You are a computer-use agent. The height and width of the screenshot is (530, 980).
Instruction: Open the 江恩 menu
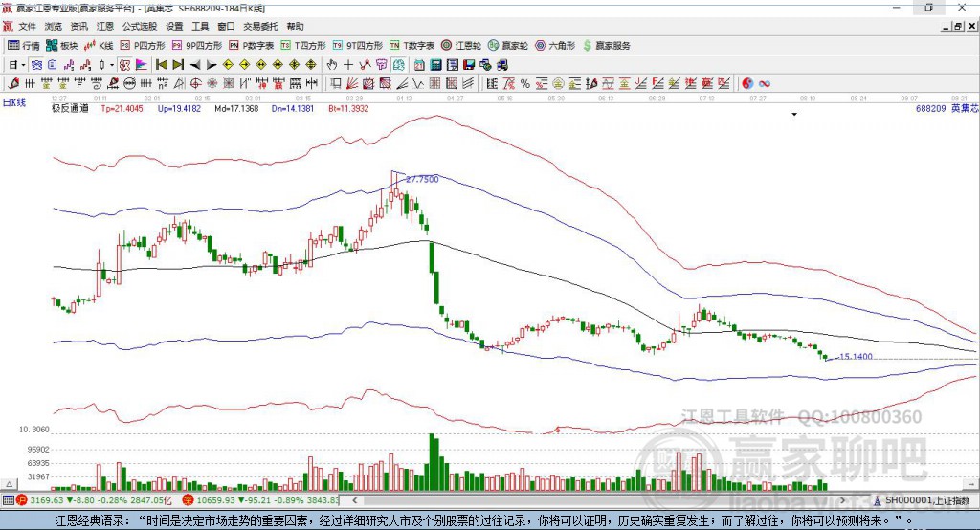[x=105, y=26]
